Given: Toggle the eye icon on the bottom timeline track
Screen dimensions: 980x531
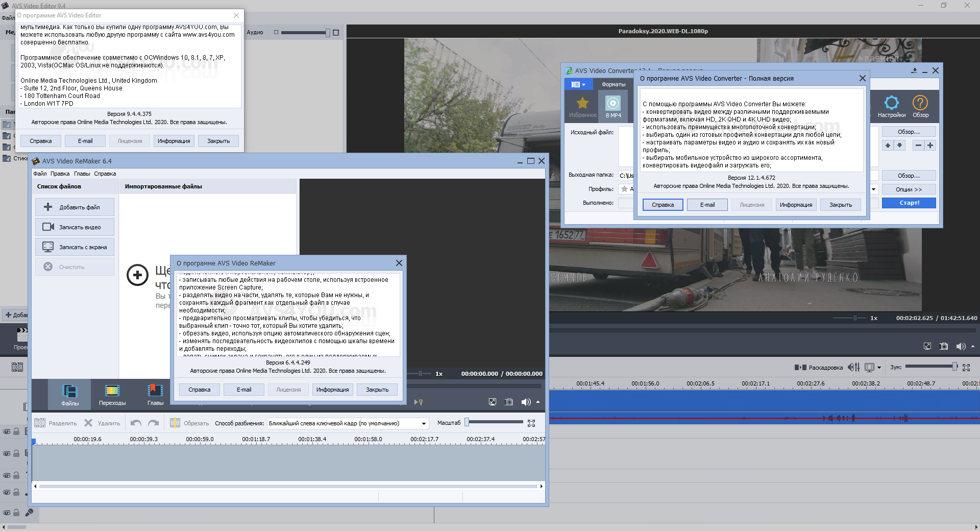Looking at the screenshot, I should (7, 513).
